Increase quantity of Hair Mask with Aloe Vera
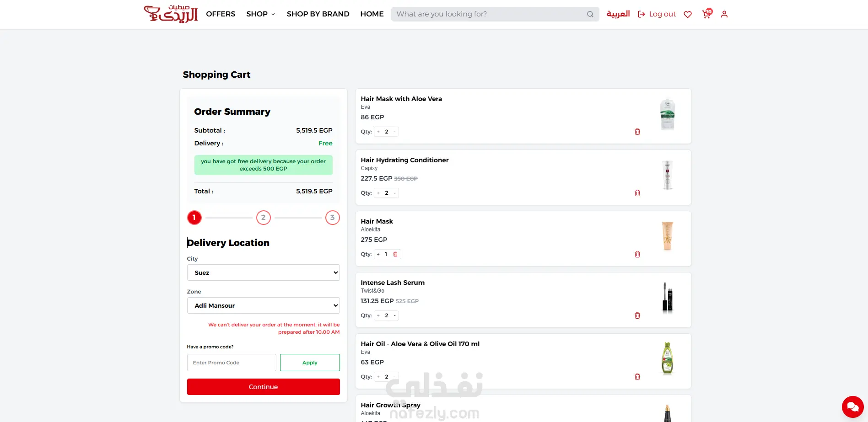This screenshot has height=422, width=868. (x=378, y=132)
